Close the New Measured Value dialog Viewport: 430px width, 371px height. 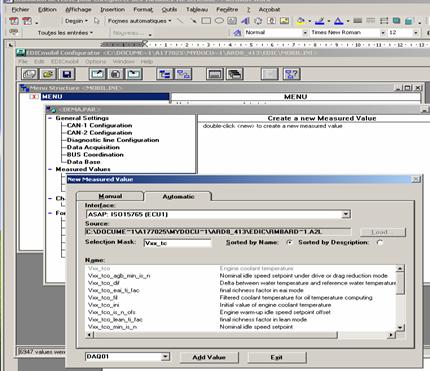pyautogui.click(x=416, y=179)
